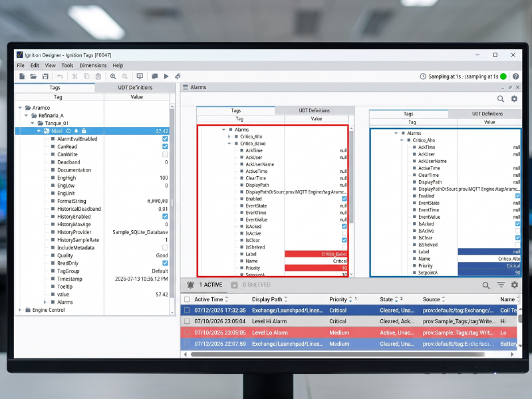This screenshot has height=399, width=532.
Task: Open the Tools menu
Action: pos(67,65)
